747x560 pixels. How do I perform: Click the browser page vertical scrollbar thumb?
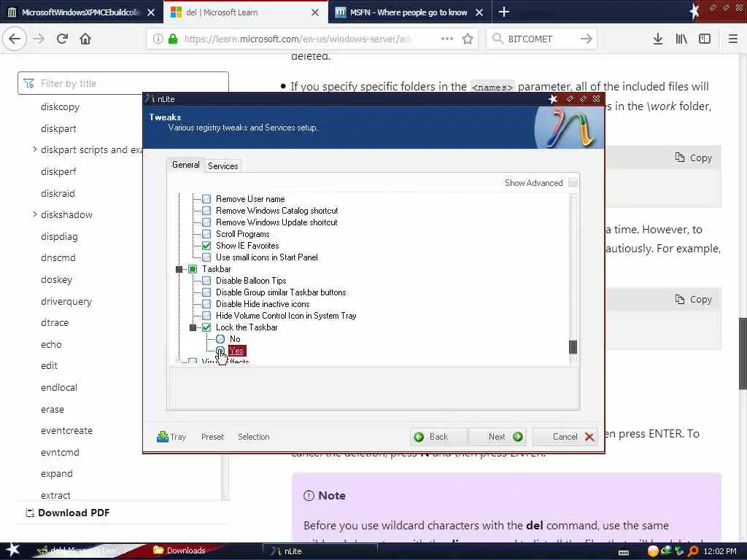click(742, 353)
